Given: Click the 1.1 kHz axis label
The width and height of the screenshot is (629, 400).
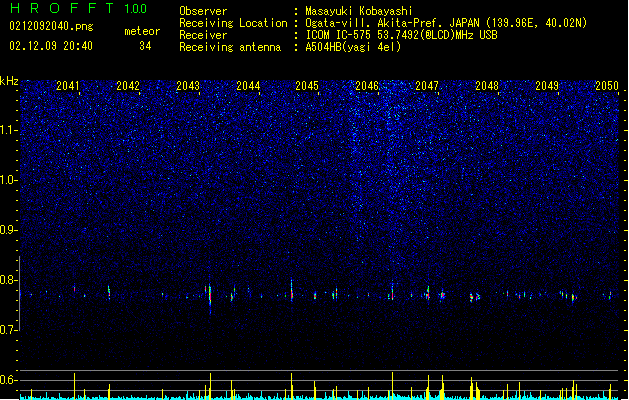Looking at the screenshot, I should pos(9,130).
